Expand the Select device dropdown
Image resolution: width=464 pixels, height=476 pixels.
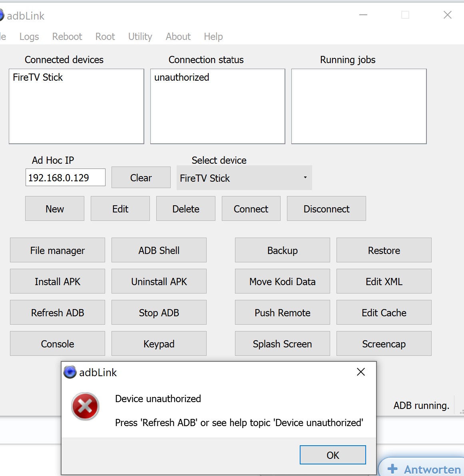[244, 178]
